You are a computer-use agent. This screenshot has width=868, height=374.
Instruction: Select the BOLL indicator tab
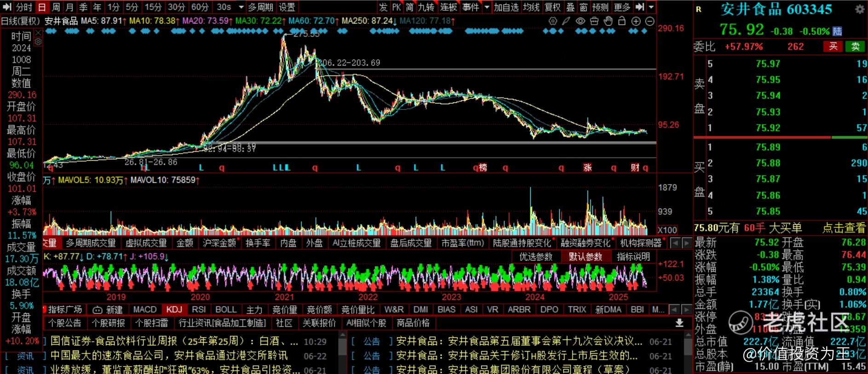click(226, 310)
